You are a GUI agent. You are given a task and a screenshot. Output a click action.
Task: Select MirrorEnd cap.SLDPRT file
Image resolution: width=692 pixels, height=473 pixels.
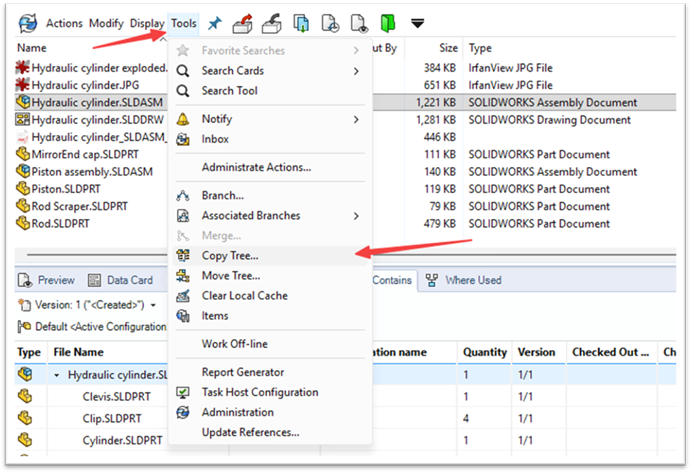click(x=85, y=154)
